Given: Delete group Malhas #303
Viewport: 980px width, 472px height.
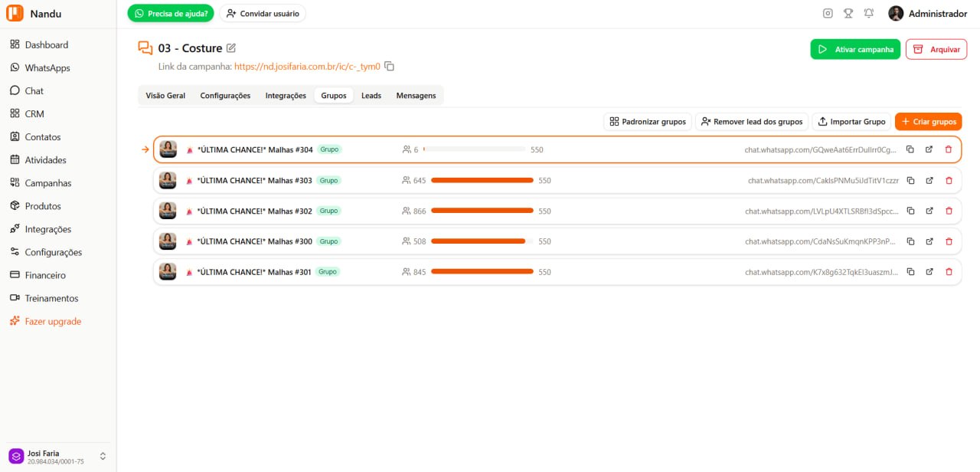Looking at the screenshot, I should [x=949, y=180].
